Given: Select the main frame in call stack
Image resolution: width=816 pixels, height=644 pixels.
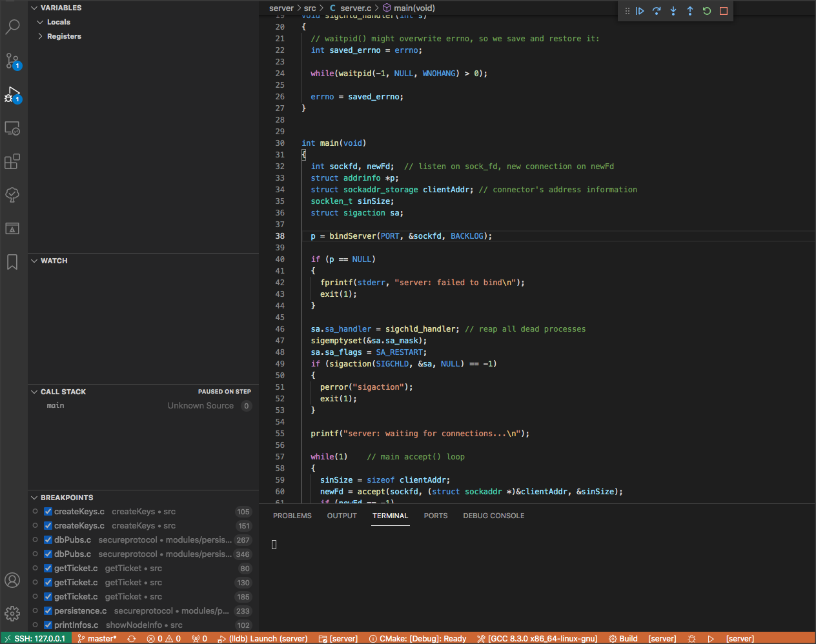Looking at the screenshot, I should [143, 406].
